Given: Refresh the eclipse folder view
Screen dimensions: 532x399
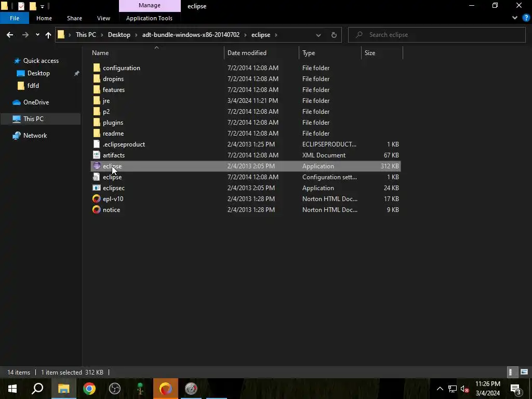Looking at the screenshot, I should pos(334,35).
